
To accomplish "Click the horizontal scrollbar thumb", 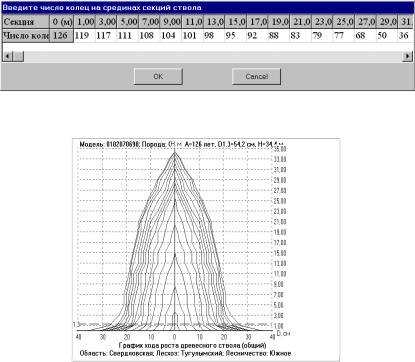I will tap(18, 57).
